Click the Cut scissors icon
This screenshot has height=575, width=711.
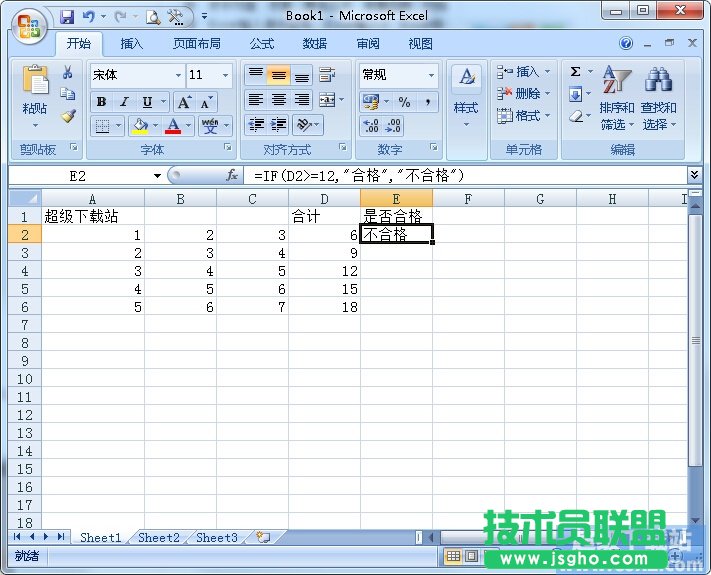pyautogui.click(x=68, y=73)
